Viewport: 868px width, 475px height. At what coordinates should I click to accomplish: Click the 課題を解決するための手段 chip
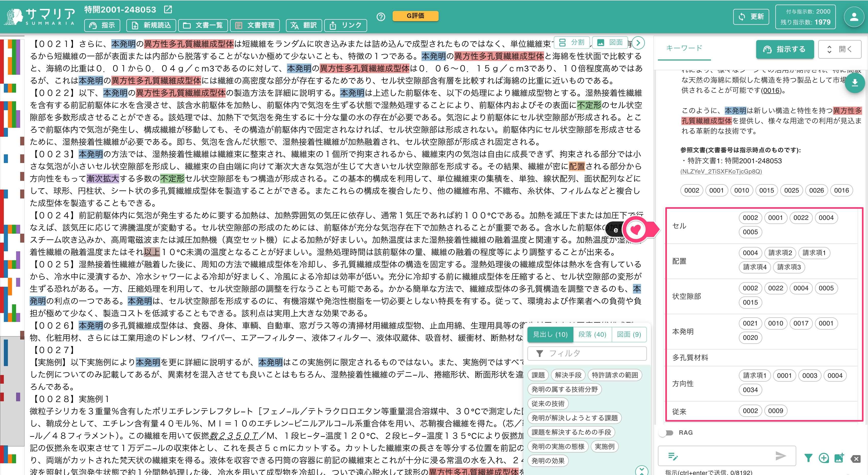pyautogui.click(x=571, y=432)
